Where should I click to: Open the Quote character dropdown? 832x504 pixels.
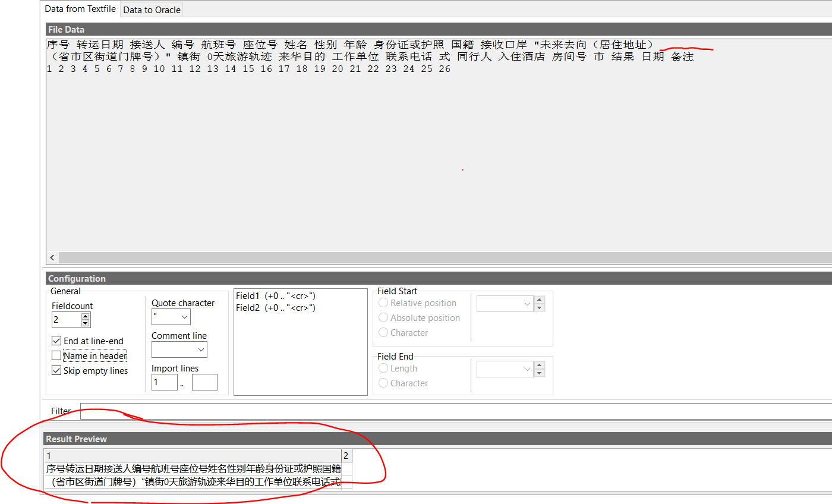184,317
